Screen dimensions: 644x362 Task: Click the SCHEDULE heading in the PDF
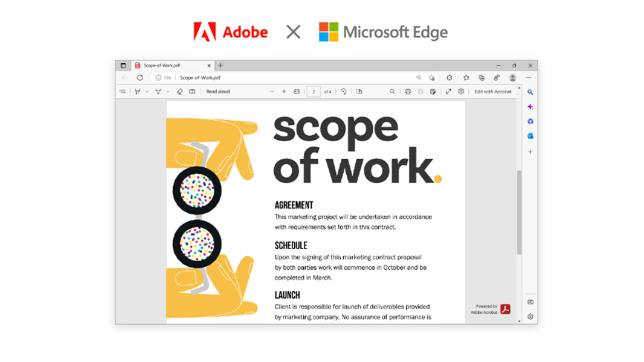point(291,246)
